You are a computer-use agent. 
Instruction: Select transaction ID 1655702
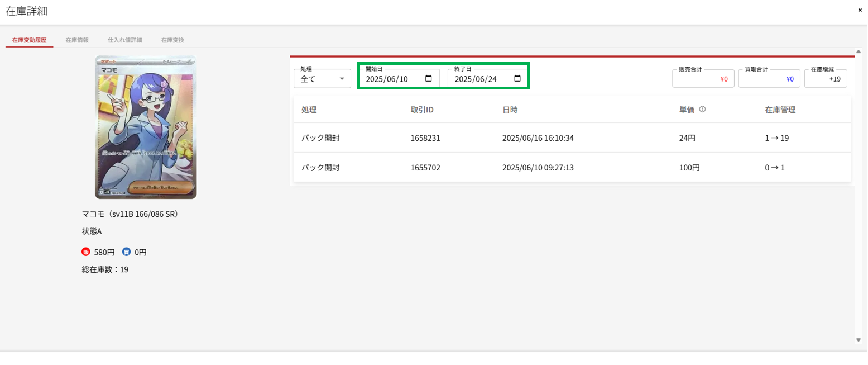pos(426,167)
